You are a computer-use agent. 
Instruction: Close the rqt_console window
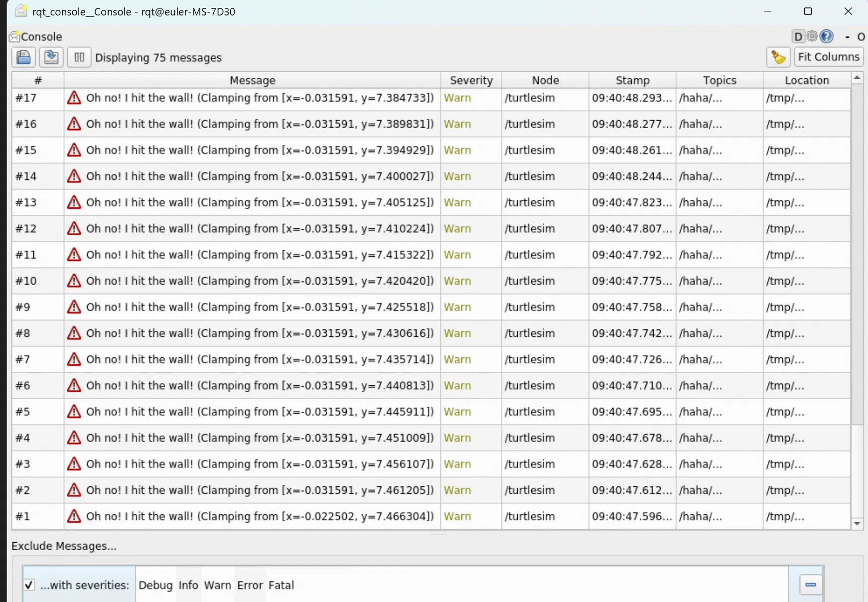[x=848, y=11]
